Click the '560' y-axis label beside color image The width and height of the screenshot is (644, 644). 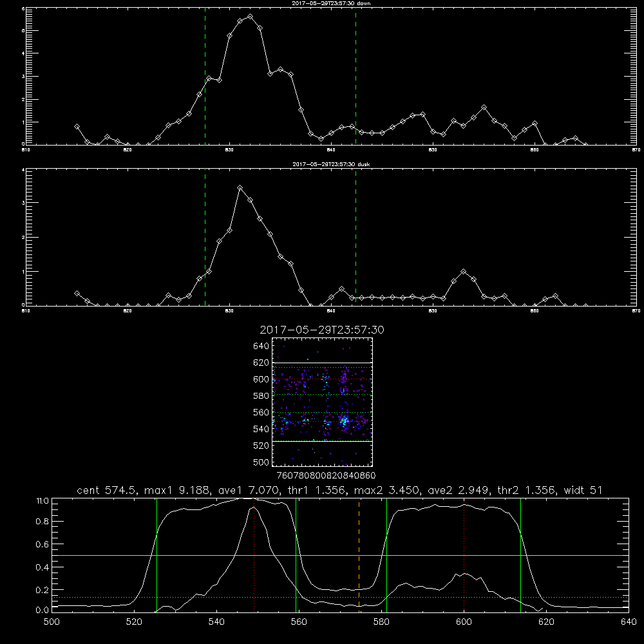click(x=261, y=412)
